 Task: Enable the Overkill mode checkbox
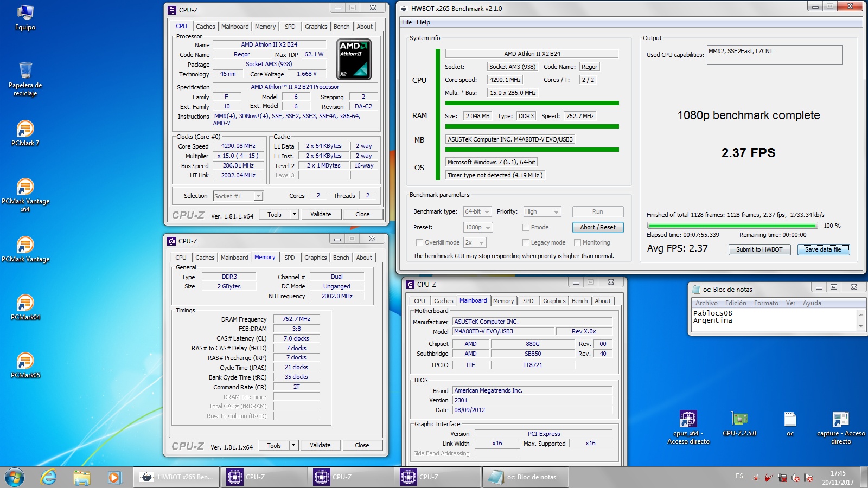coord(419,242)
